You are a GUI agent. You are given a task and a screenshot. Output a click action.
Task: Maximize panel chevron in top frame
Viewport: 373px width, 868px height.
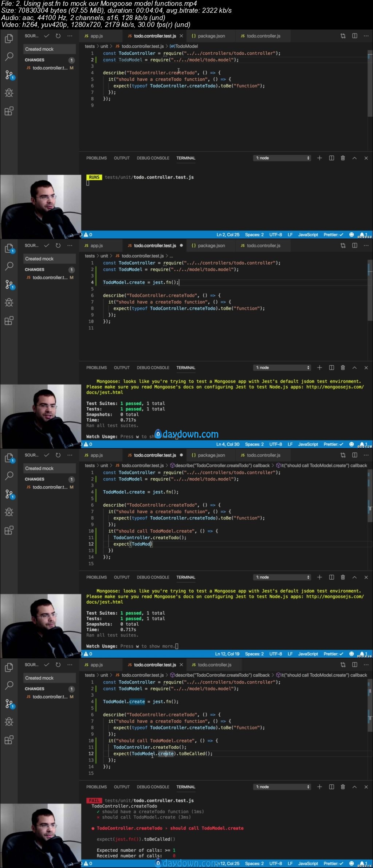(354, 158)
